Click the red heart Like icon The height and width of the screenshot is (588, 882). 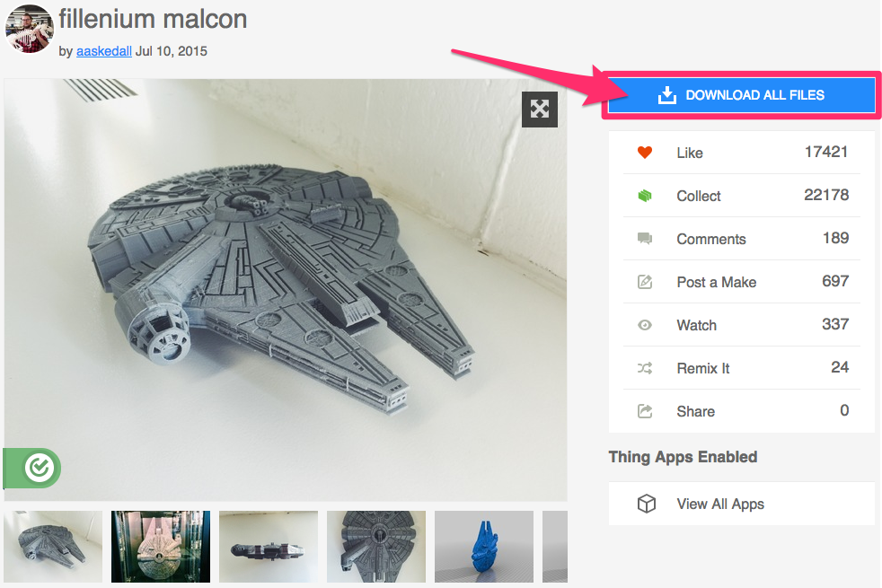coord(644,153)
